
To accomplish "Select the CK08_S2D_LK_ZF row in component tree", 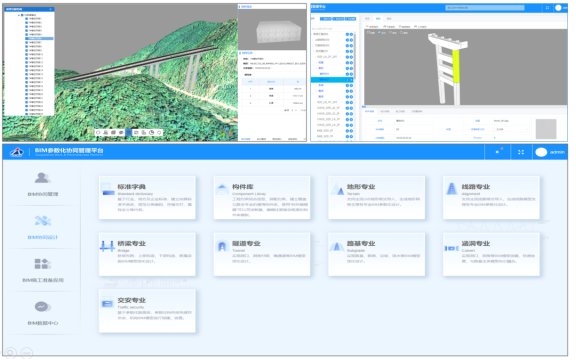I will [x=332, y=125].
